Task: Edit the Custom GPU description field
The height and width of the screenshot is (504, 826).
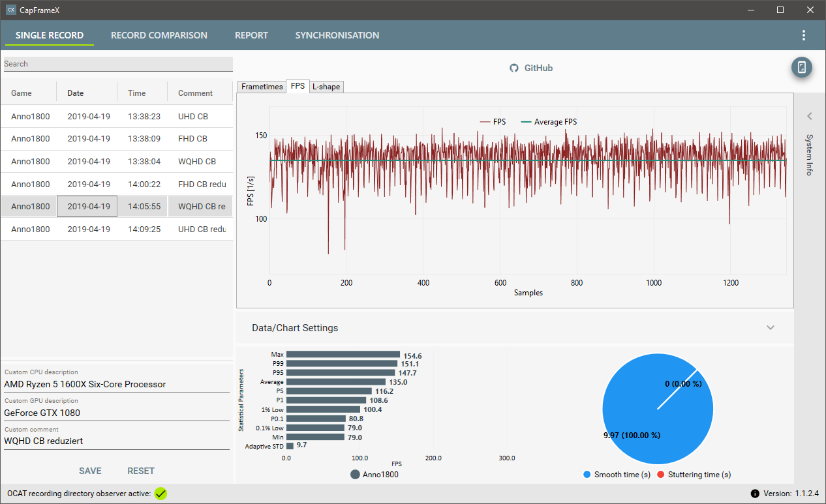Action: [117, 413]
